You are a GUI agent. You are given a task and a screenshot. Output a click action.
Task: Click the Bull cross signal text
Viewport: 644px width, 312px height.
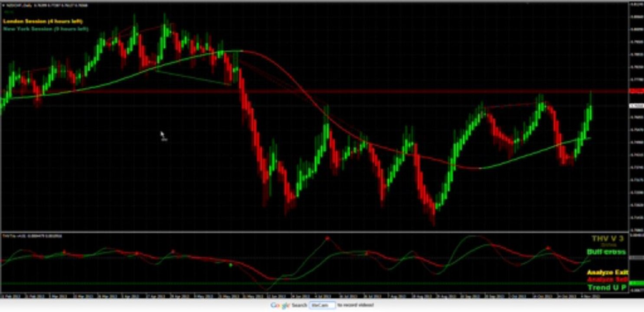coord(606,252)
